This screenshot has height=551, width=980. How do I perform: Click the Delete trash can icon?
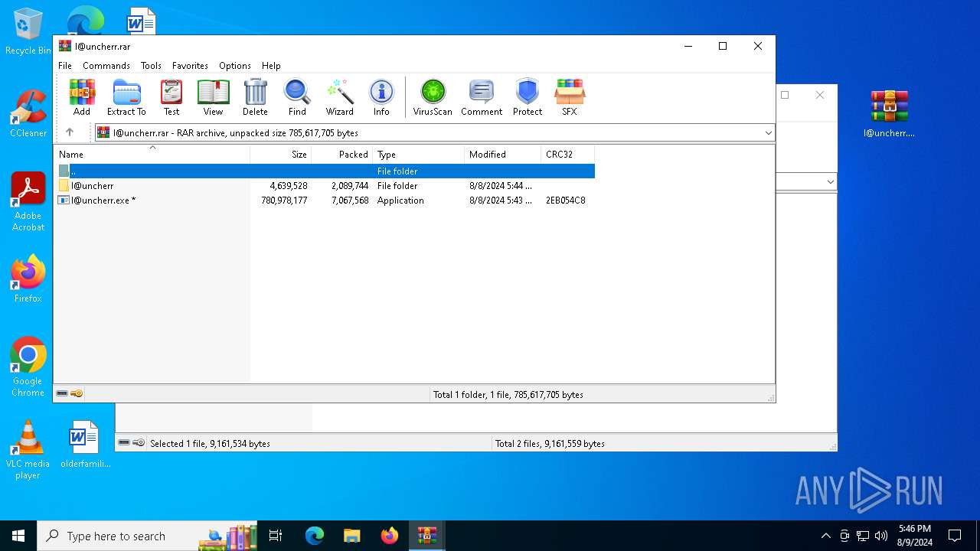coord(255,97)
